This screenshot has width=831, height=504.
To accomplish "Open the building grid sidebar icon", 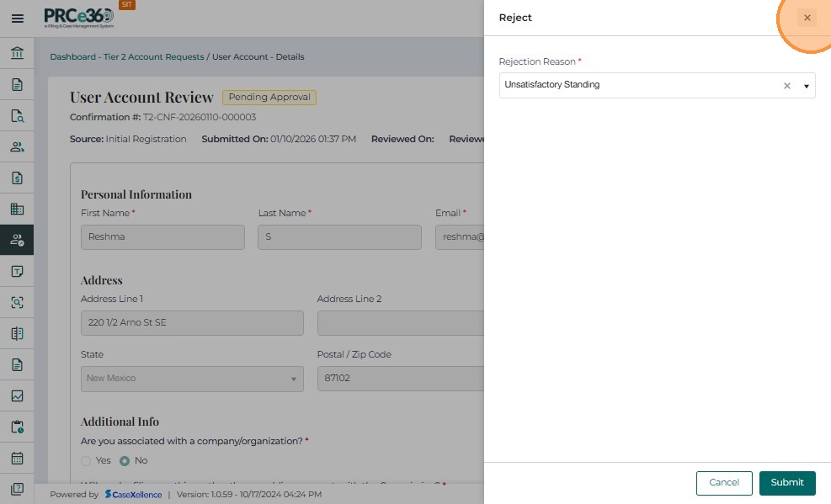I will 17,209.
